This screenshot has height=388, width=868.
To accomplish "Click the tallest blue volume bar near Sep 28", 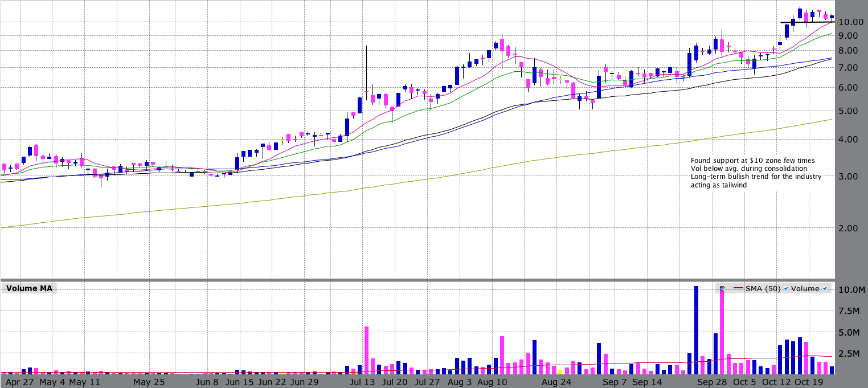I will coord(696,330).
